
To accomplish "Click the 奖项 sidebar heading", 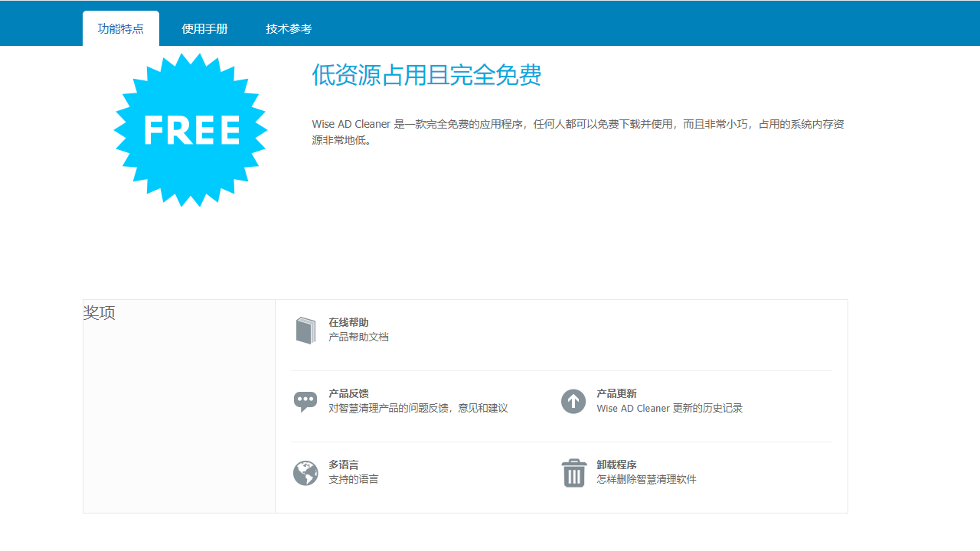I will coord(99,313).
